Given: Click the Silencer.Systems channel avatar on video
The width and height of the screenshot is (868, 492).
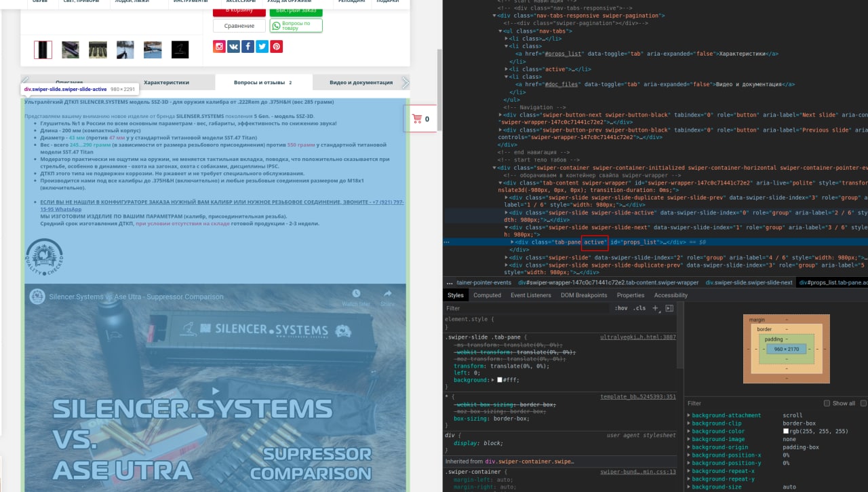Looking at the screenshot, I should pyautogui.click(x=37, y=297).
